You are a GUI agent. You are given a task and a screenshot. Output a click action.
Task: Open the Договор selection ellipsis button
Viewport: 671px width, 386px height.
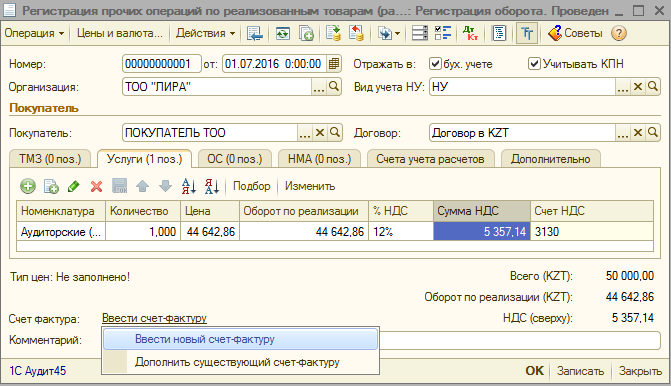point(623,133)
